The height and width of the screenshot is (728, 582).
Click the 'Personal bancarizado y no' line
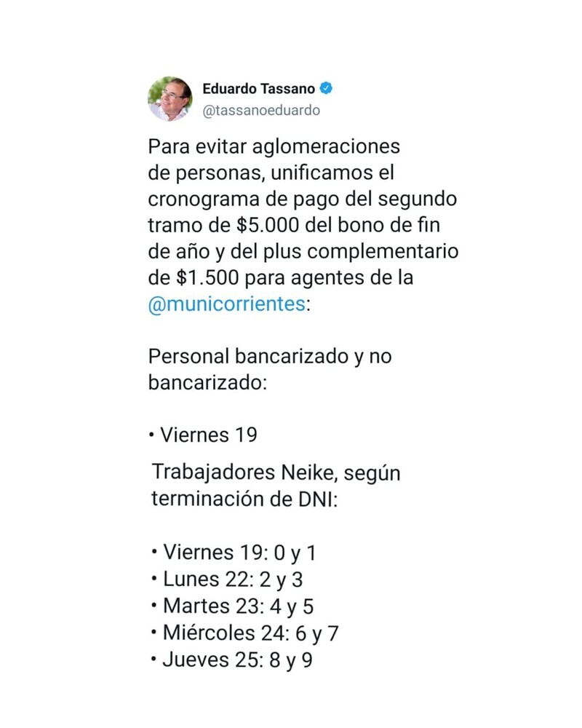(x=270, y=357)
